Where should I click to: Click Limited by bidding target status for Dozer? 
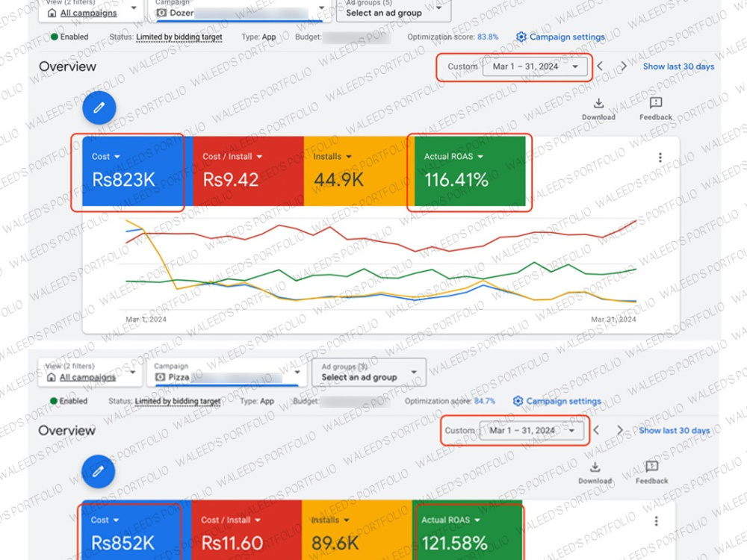click(179, 37)
